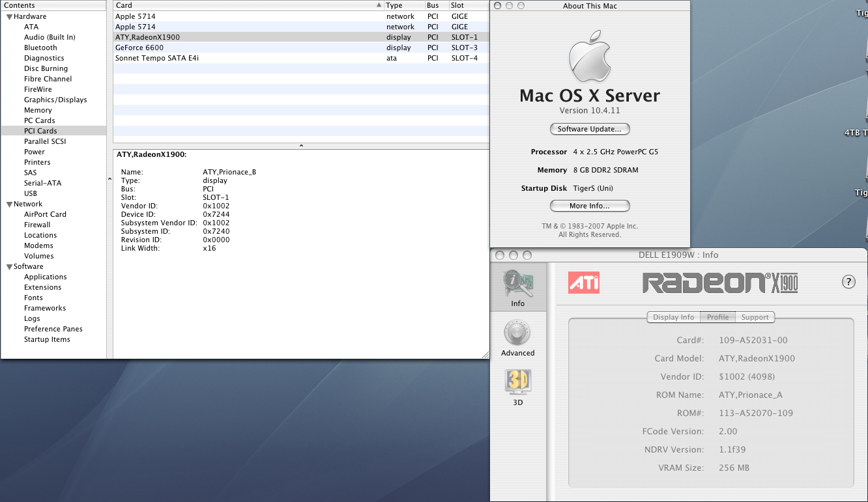This screenshot has width=868, height=502.
Task: Select AirPort Card under Network
Action: point(45,214)
